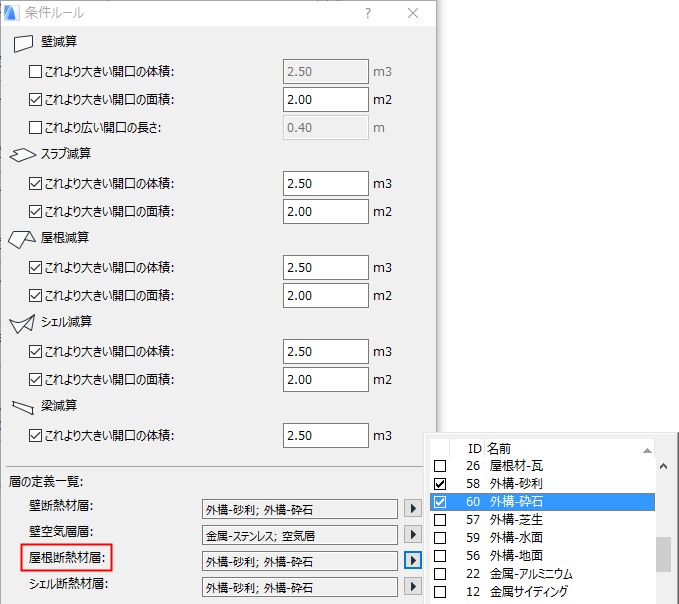Select the 外構-砕石 row in list
The height and width of the screenshot is (604, 679).
click(x=542, y=502)
